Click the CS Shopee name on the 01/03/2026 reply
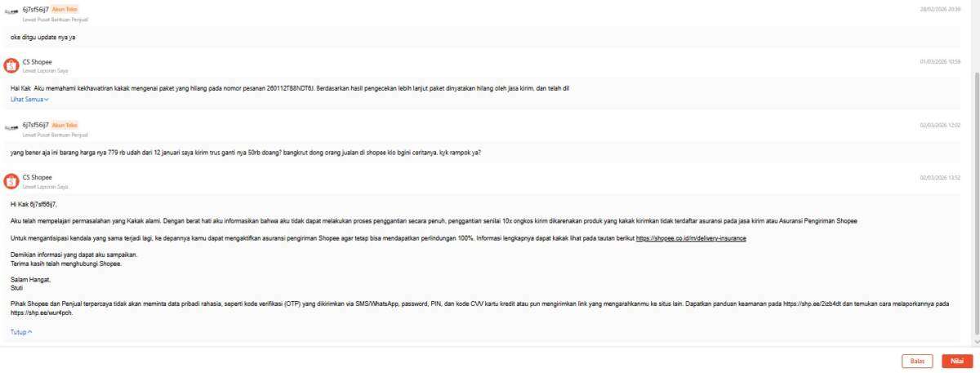Viewport: 980px width, 373px height. click(37, 61)
